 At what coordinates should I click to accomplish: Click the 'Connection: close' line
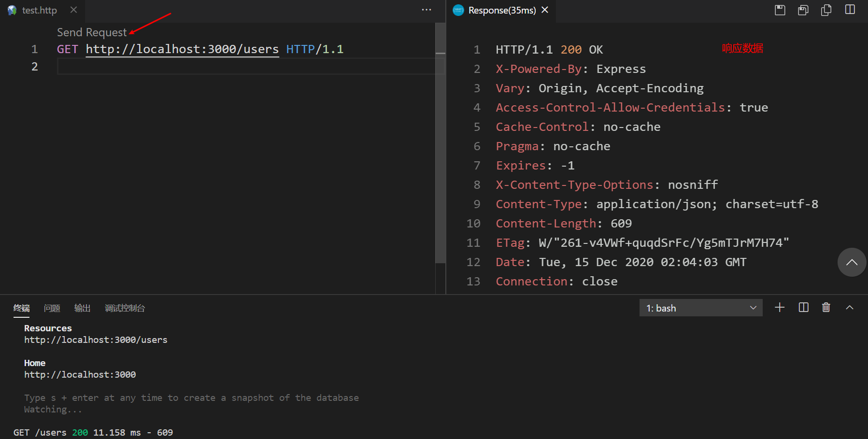[556, 282]
